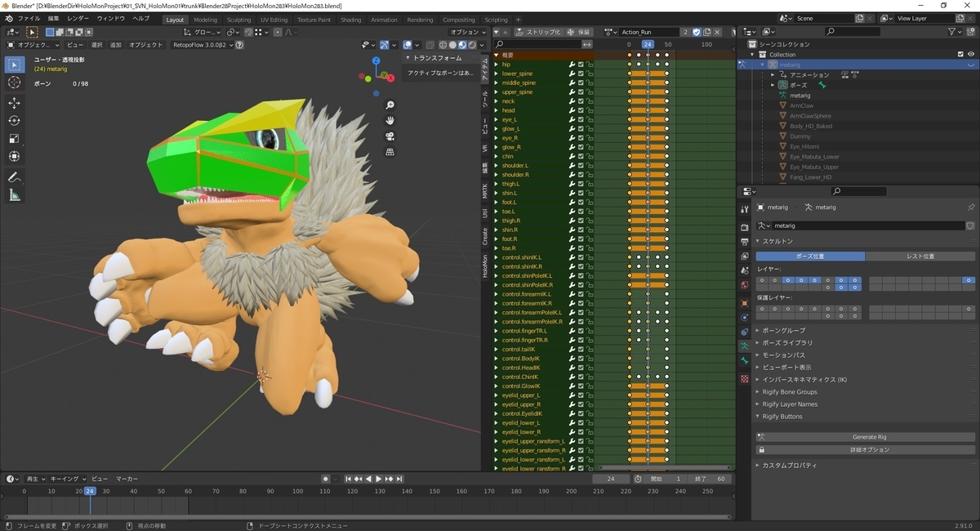Viewport: 980px width, 531px height.
Task: Toggle the Collection exclude checkbox in outliner
Action: tap(960, 55)
